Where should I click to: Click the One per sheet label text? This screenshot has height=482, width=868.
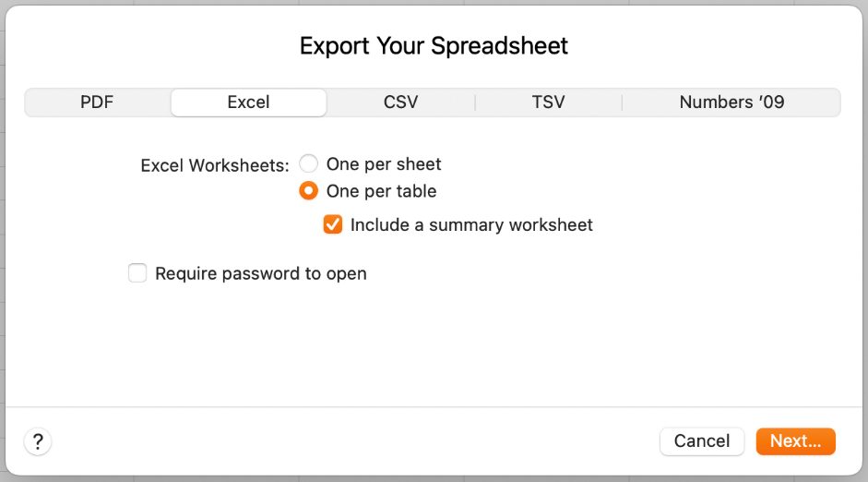(x=384, y=164)
